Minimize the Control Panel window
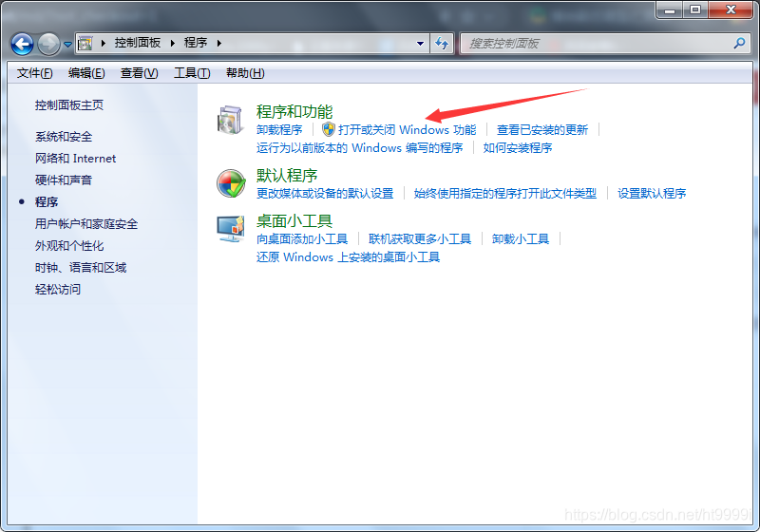 [670, 9]
